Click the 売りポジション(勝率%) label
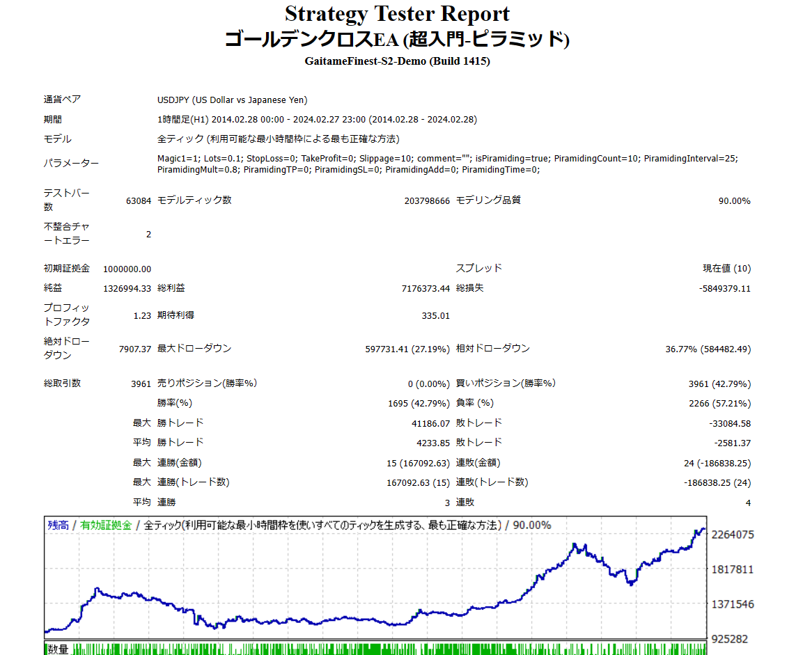This screenshot has height=655, width=812. tap(207, 384)
